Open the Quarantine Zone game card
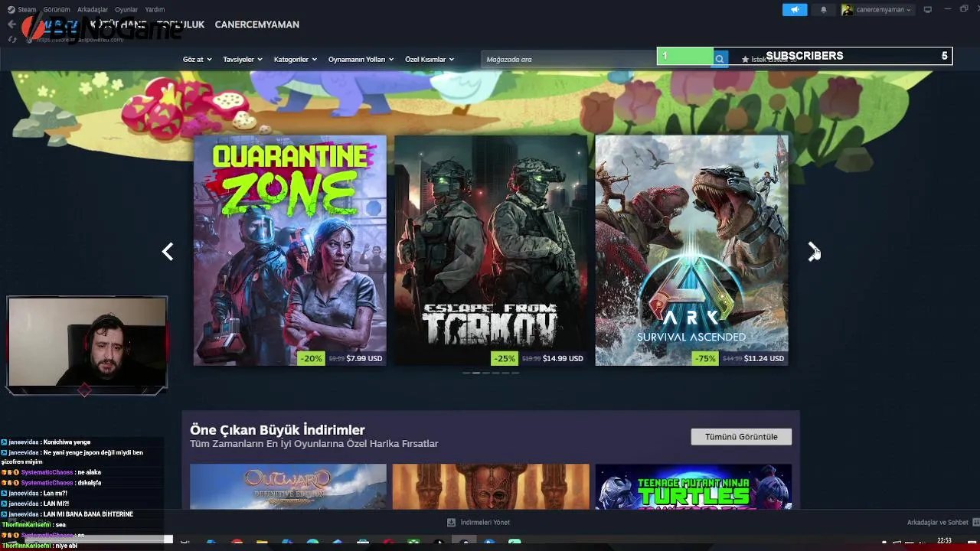Screen dimensions: 980x551 point(289,250)
